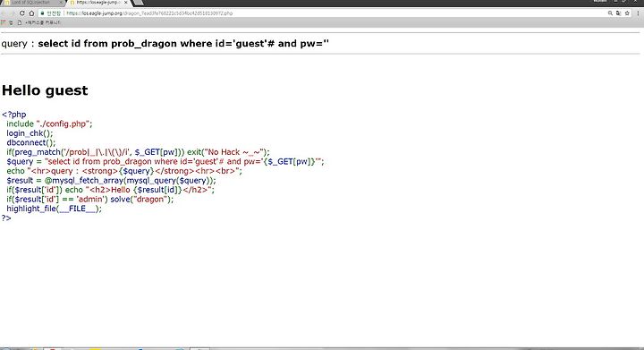The image size is (644, 350).
Task: Bookmark this page with the star icon
Action: point(627,13)
